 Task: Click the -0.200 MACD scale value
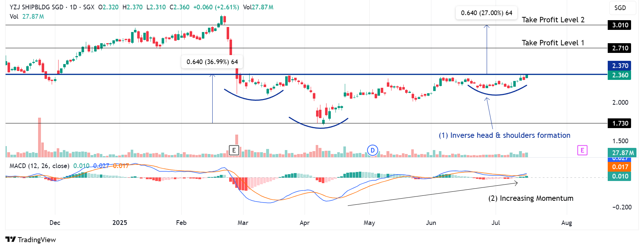622,207
